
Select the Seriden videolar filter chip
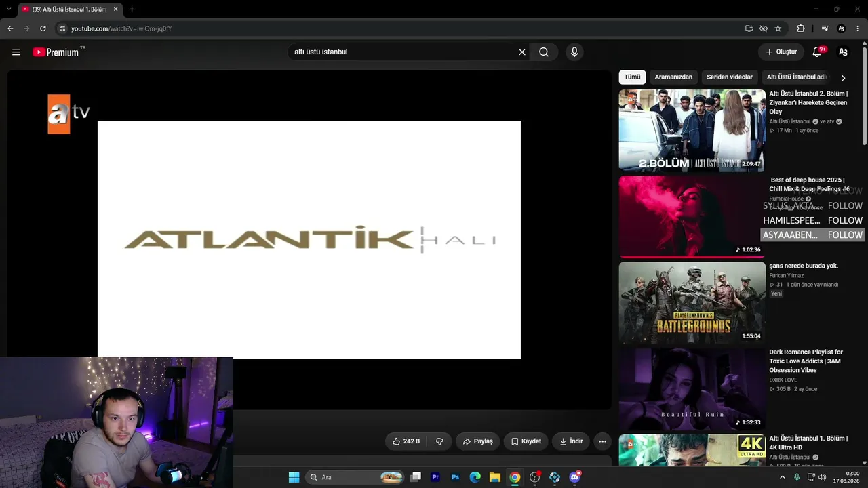[x=730, y=77]
